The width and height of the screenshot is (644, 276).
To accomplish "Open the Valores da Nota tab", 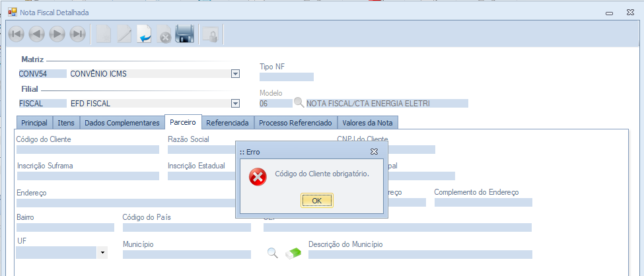I will pos(368,122).
